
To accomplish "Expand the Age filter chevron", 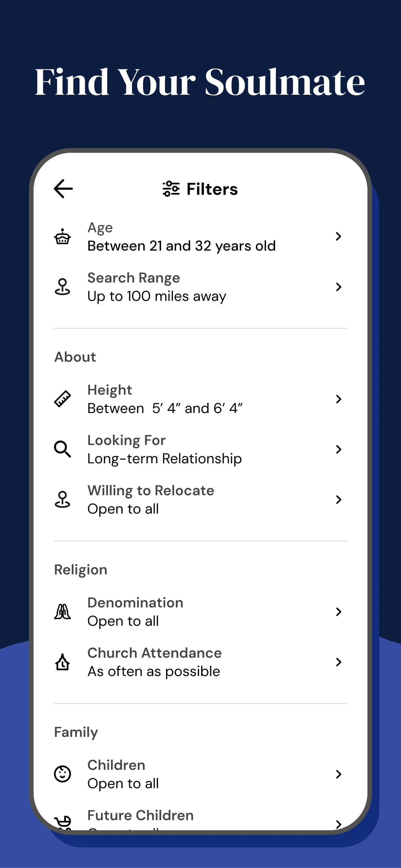I will click(338, 237).
